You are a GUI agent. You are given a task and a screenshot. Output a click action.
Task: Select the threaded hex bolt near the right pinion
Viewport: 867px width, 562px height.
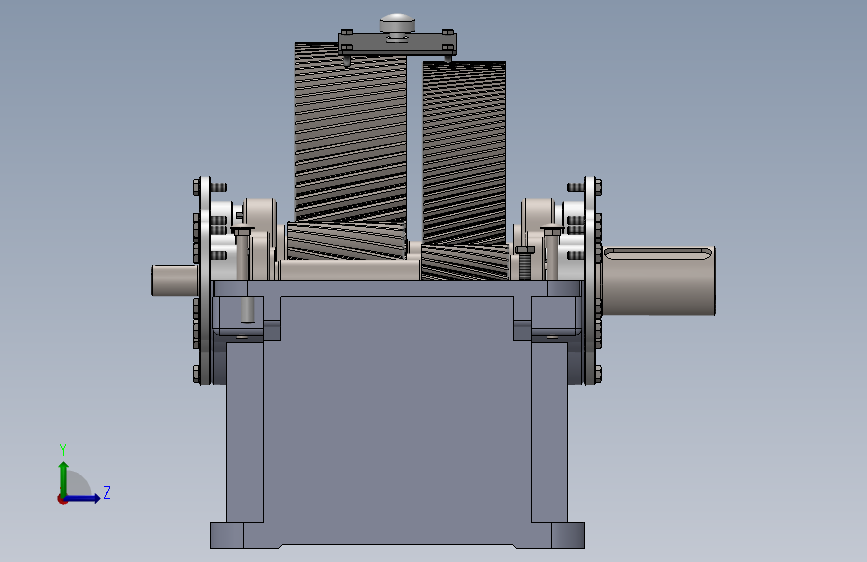click(x=525, y=263)
